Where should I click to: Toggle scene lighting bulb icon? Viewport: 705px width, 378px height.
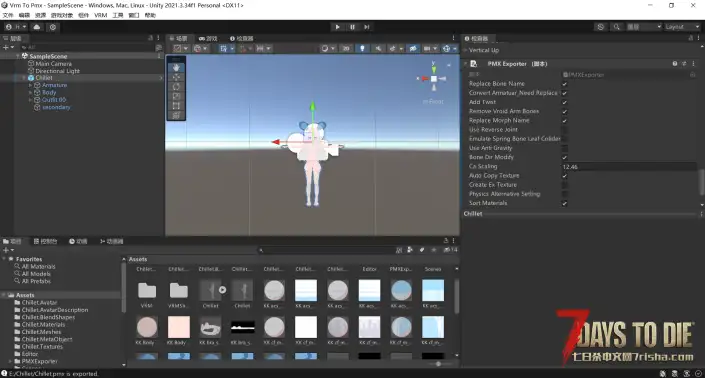(362, 48)
